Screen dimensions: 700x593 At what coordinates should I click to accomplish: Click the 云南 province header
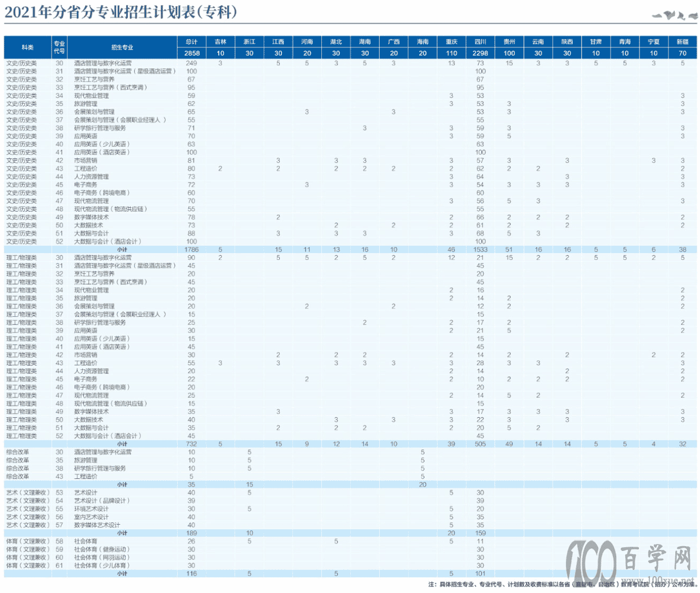click(x=538, y=42)
